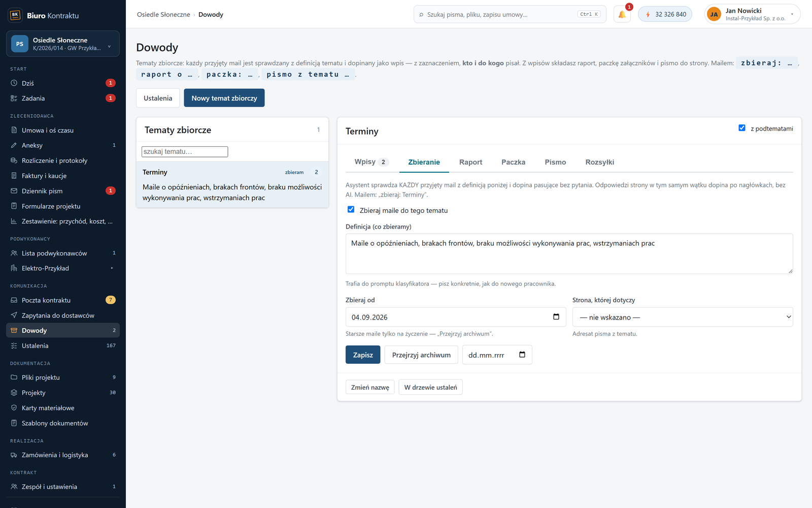Image resolution: width=812 pixels, height=508 pixels.
Task: Click the Zestawienie chart icon
Action: (x=14, y=221)
